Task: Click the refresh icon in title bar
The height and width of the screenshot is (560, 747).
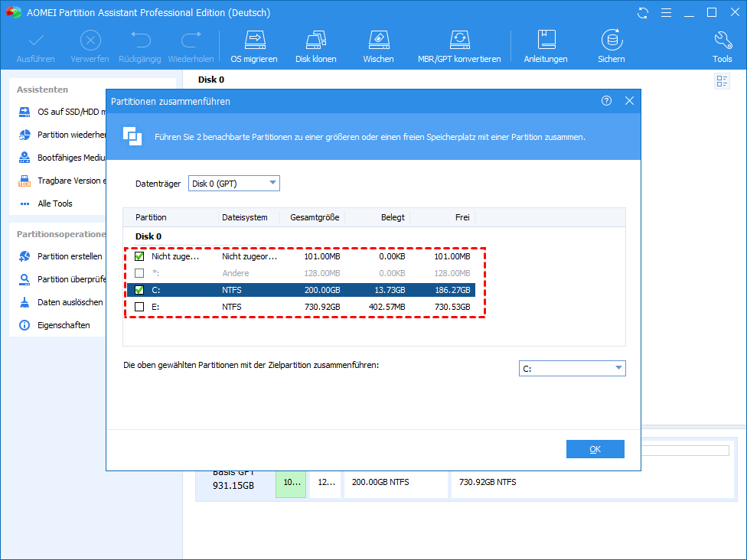Action: pos(643,13)
